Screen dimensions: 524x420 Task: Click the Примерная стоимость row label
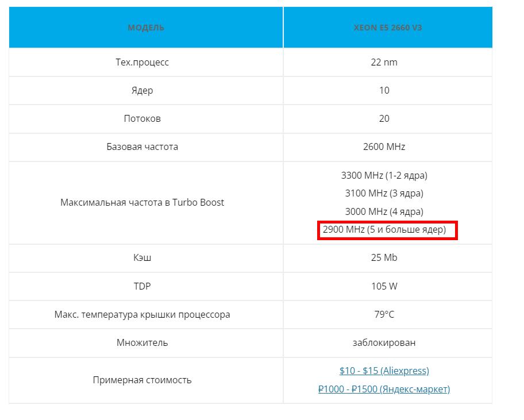pyautogui.click(x=142, y=380)
